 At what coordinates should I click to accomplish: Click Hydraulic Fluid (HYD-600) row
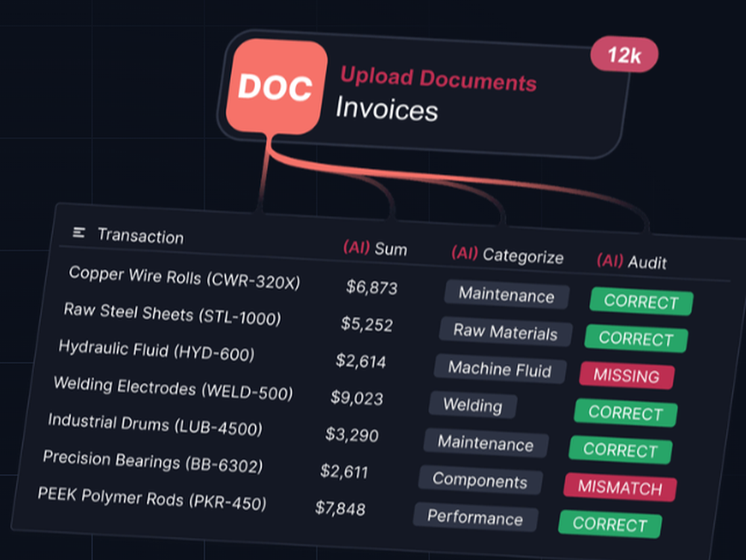[156, 350]
